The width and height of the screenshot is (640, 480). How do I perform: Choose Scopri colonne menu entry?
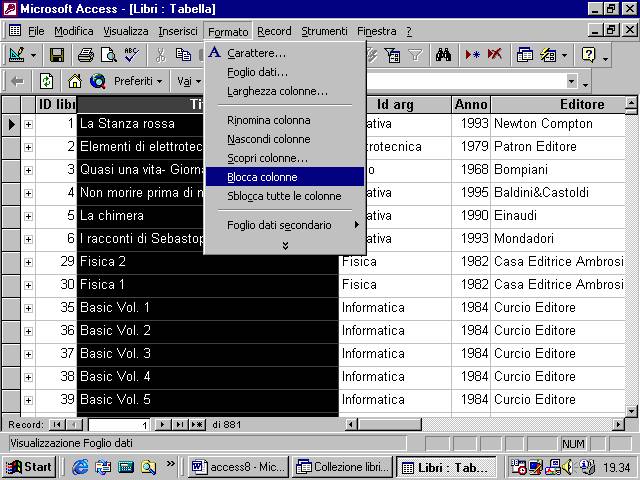click(284, 158)
